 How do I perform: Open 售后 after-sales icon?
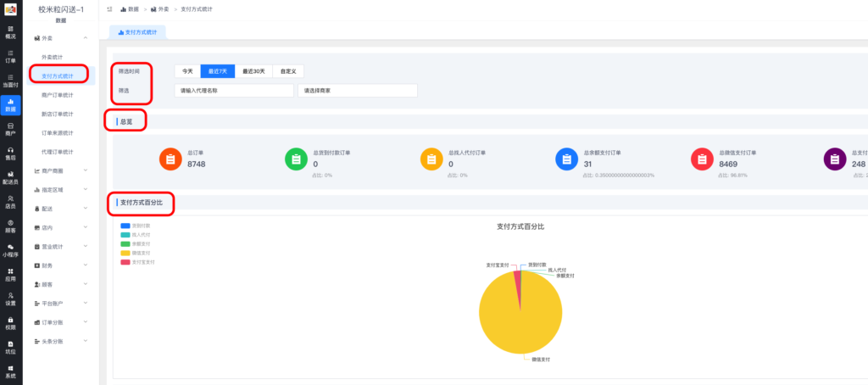click(x=10, y=153)
